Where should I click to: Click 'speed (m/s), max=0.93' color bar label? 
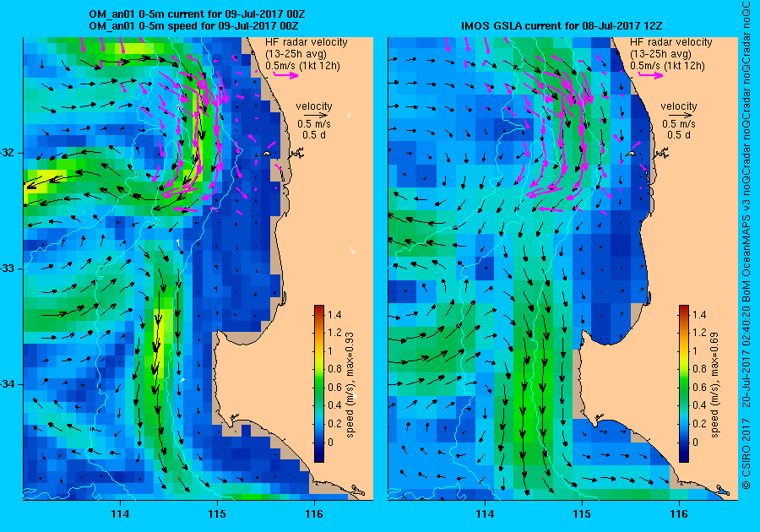tap(350, 385)
